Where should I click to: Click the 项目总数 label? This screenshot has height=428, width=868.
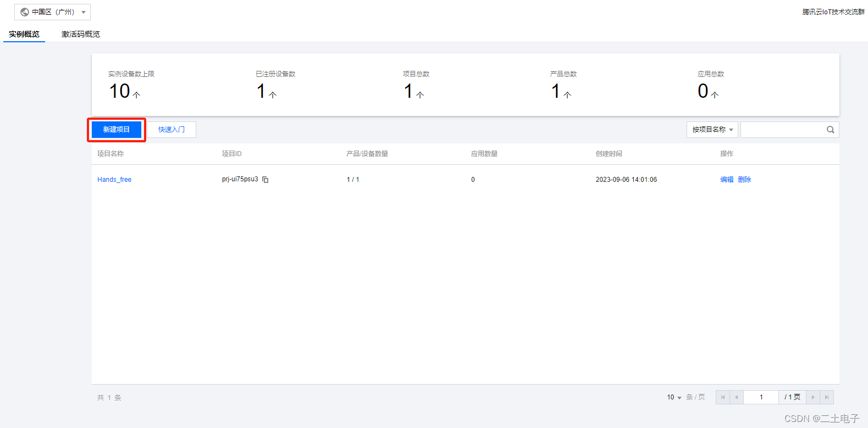pos(416,74)
